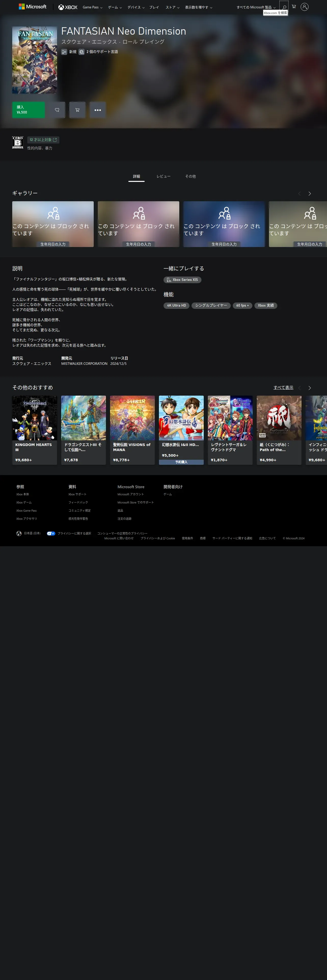The width and height of the screenshot is (327, 980).
Task: Open プライバシーおよび Cookie link
Action: [158, 538]
